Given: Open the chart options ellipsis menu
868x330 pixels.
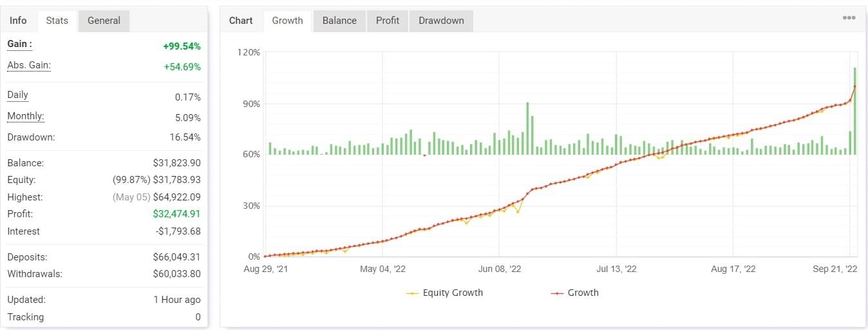Looking at the screenshot, I should click(x=849, y=18).
